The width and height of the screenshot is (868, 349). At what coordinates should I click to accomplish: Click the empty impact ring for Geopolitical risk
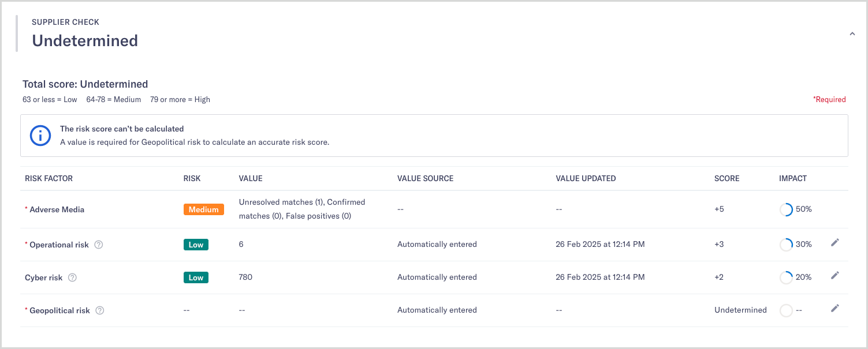[786, 310]
